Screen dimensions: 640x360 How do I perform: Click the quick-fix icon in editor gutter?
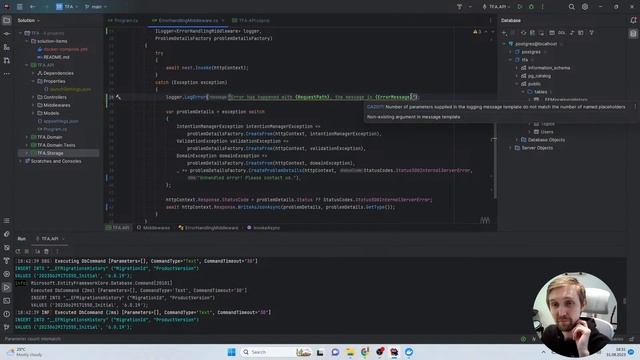118,97
